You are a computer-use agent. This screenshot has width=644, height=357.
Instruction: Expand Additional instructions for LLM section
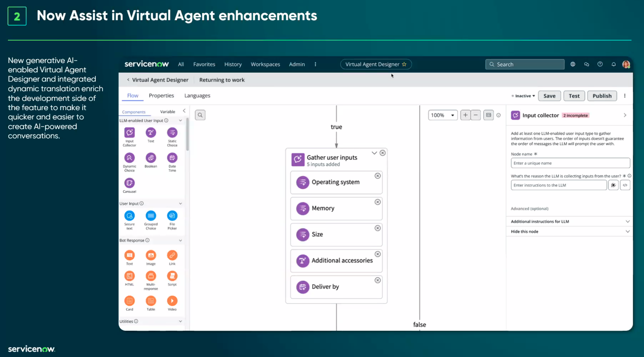[x=570, y=221]
